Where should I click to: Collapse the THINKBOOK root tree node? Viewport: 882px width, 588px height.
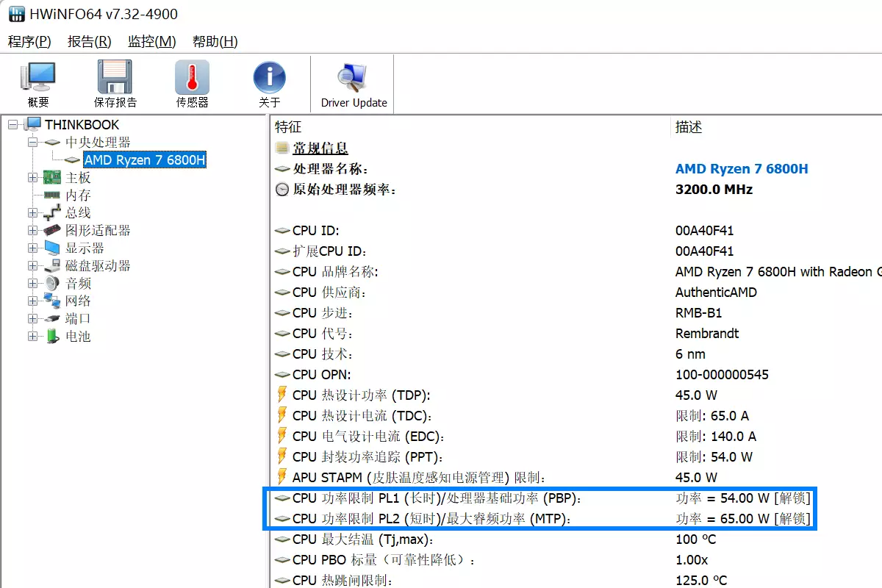(x=13, y=125)
